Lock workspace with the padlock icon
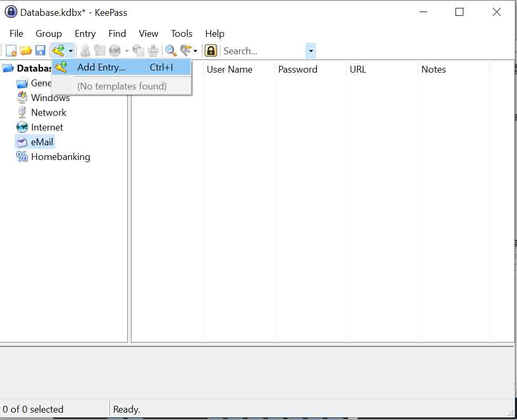517x420 pixels. click(x=211, y=51)
